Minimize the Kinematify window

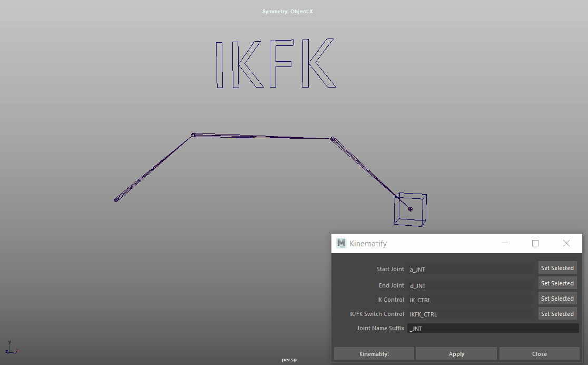coord(505,243)
